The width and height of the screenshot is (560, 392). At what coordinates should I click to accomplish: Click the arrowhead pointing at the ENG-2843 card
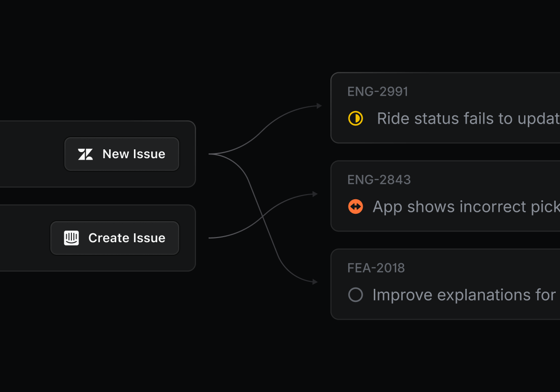coord(315,194)
